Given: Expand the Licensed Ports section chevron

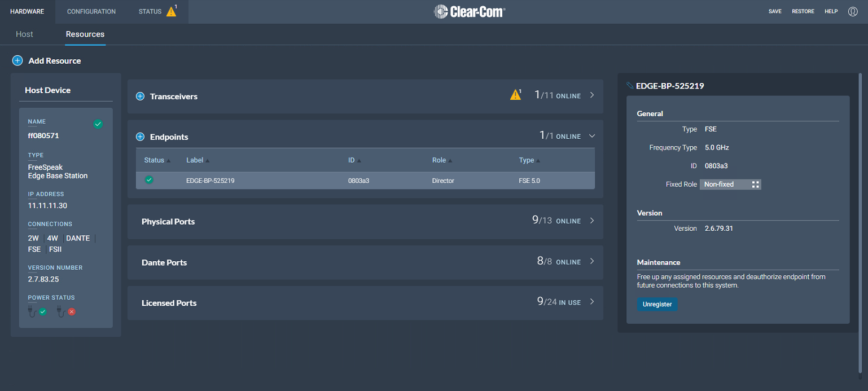Looking at the screenshot, I should [592, 302].
